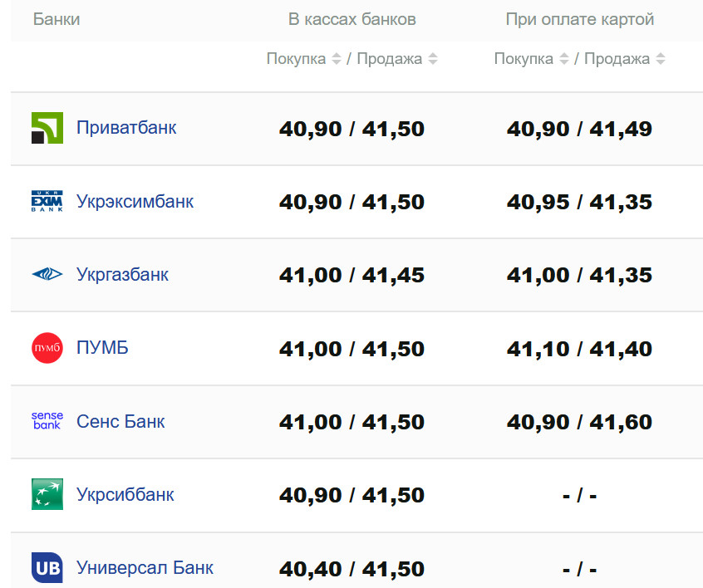Screen dimensions: 703x588
Task: Click the При оплате картой header
Action: coord(580,19)
